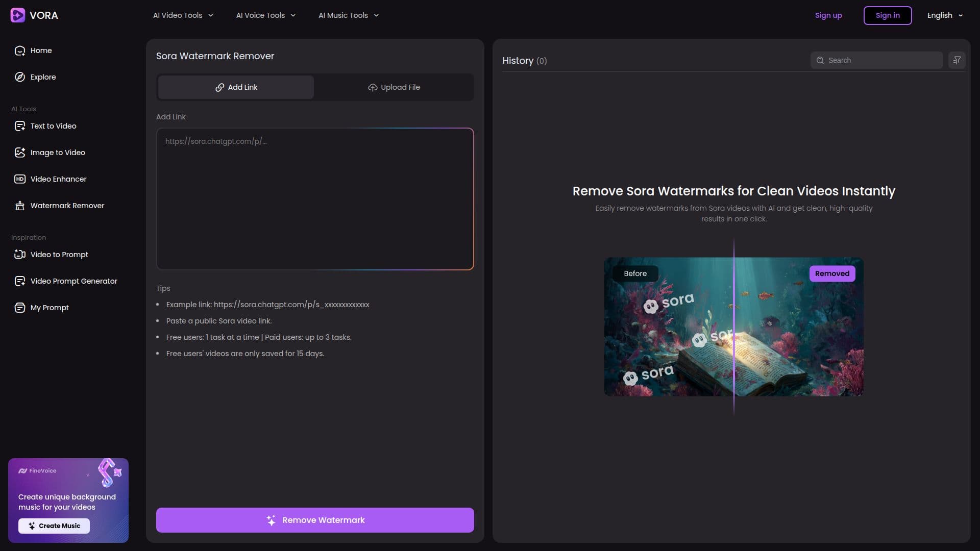Select the Text to Video tool
The height and width of the screenshot is (551, 980).
(x=45, y=126)
